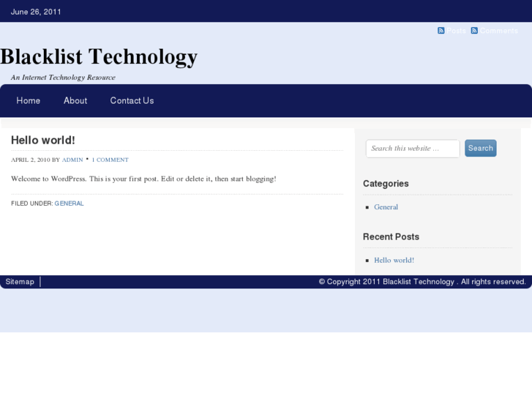Go to the Home menu item

28,101
